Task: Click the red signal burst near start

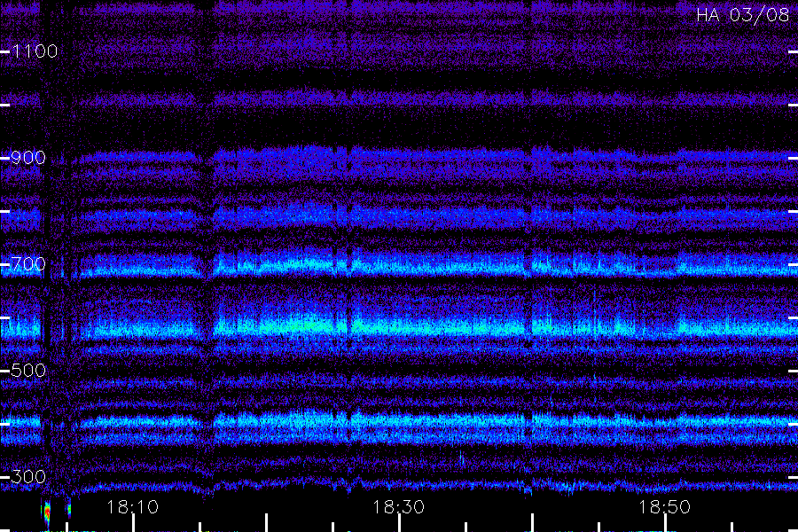Action: pos(47,513)
